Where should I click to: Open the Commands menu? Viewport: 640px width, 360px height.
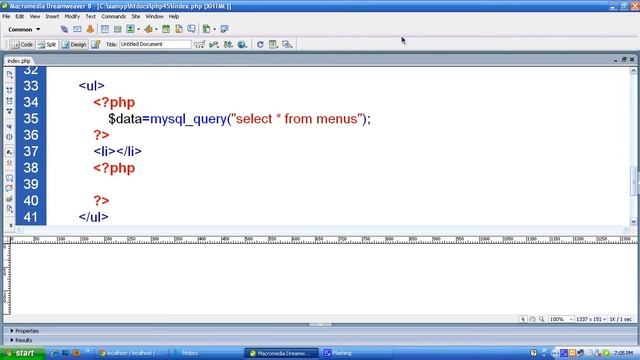point(113,16)
